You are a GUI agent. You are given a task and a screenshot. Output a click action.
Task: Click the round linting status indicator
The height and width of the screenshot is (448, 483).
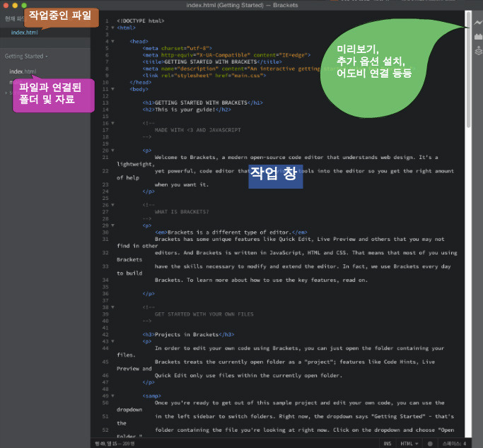coord(430,443)
